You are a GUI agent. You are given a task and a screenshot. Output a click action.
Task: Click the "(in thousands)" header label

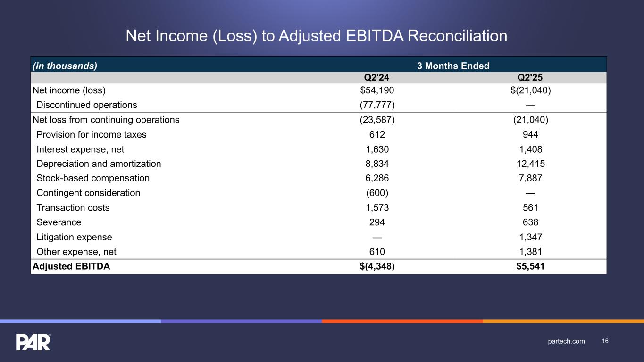[65, 66]
